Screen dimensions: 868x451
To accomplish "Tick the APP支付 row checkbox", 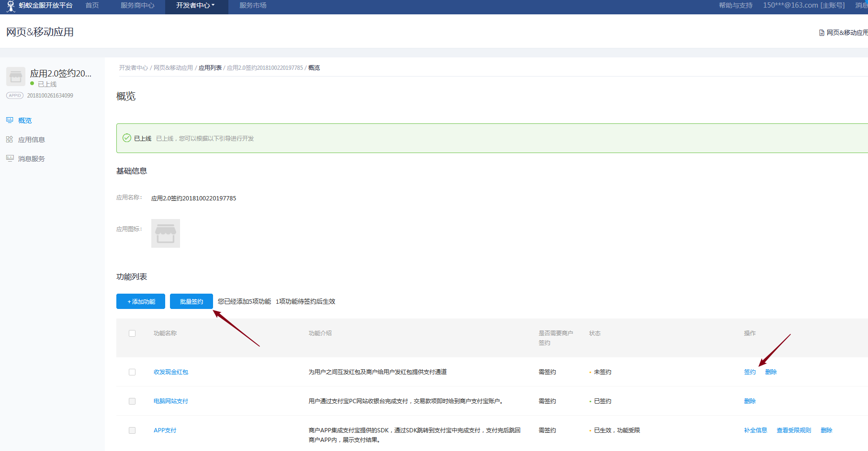I will pos(132,430).
